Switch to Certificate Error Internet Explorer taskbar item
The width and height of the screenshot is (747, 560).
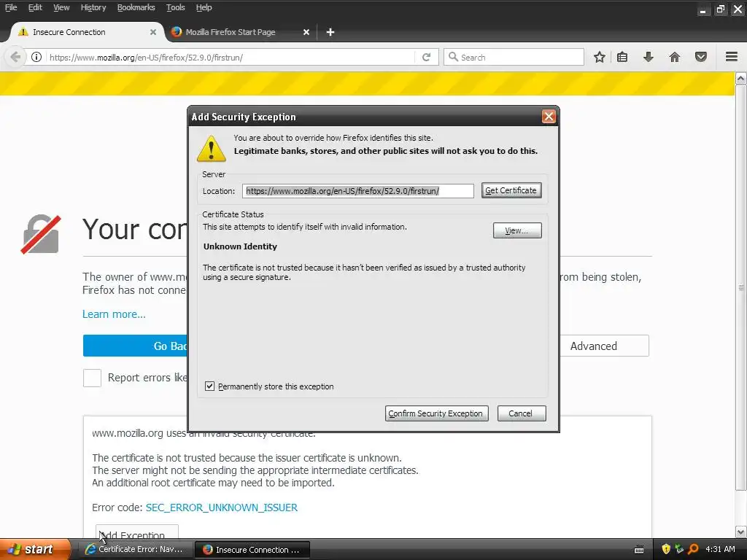pyautogui.click(x=135, y=550)
